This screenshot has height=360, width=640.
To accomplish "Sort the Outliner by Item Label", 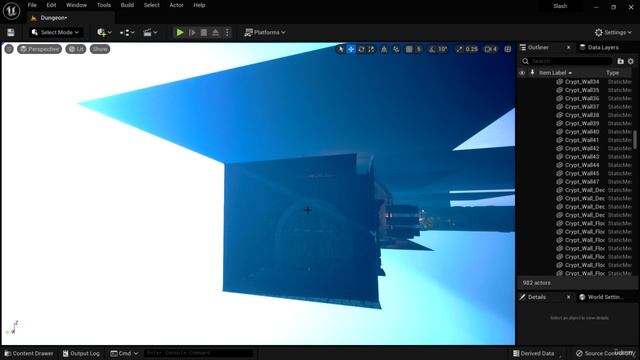I will [x=555, y=73].
